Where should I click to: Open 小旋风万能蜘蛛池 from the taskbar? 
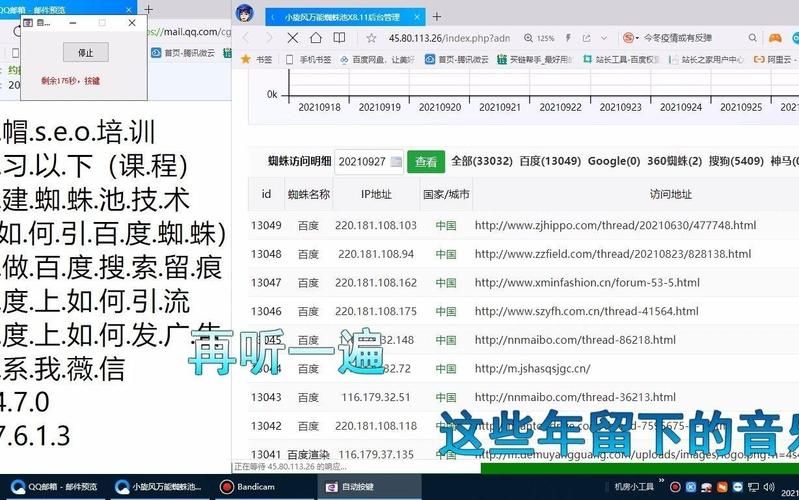point(158,487)
